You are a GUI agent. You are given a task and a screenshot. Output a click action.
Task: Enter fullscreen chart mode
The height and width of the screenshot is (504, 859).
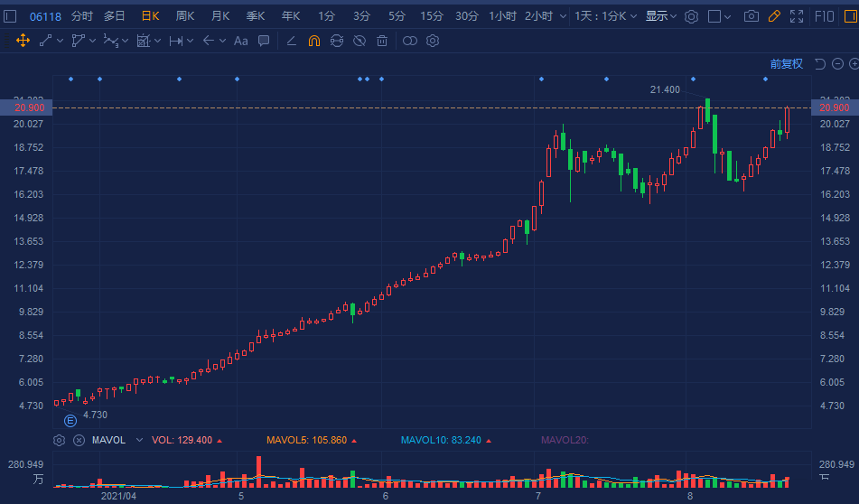click(x=797, y=16)
